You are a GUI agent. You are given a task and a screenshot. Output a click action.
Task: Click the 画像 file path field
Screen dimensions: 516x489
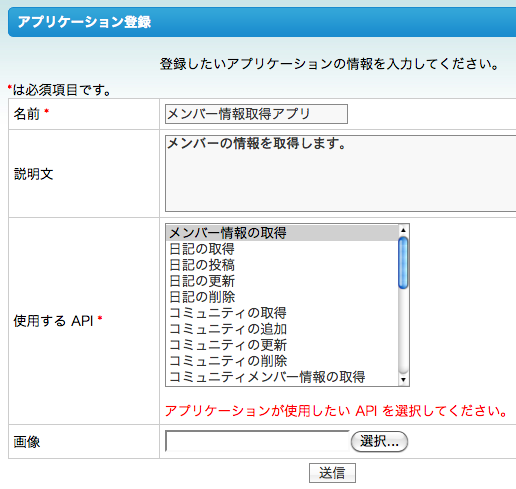(257, 441)
